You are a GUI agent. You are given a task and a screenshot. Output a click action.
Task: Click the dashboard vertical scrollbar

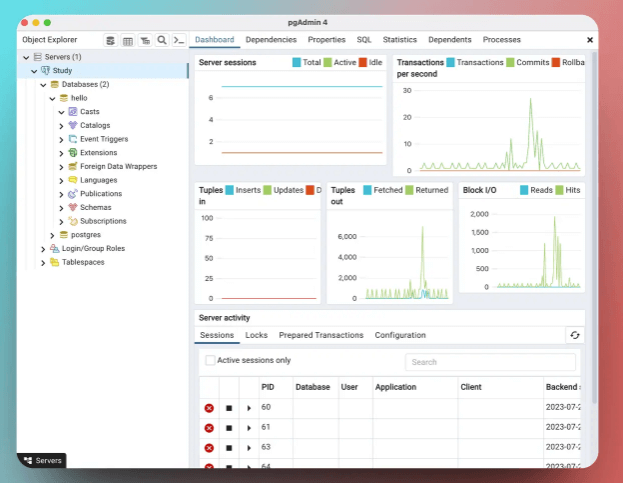[594, 226]
